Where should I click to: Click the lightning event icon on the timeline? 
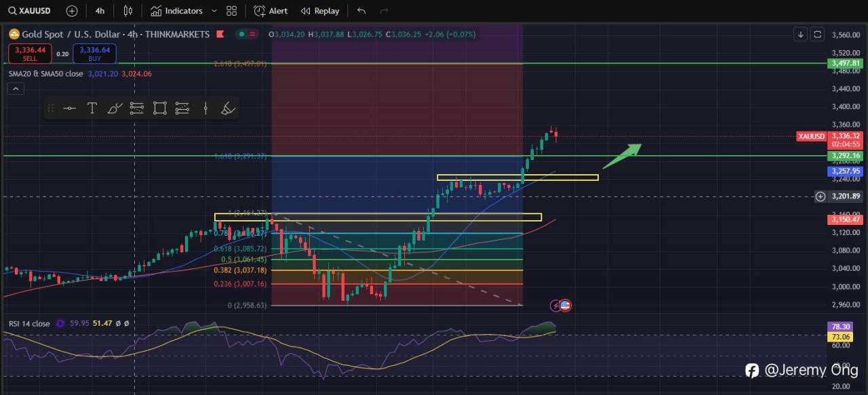pyautogui.click(x=556, y=306)
